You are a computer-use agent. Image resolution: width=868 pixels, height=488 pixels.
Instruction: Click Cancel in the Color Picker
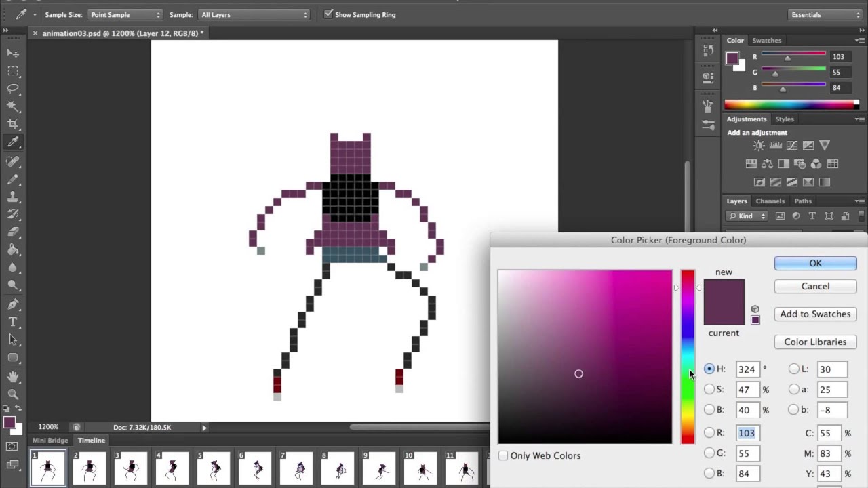click(x=815, y=286)
